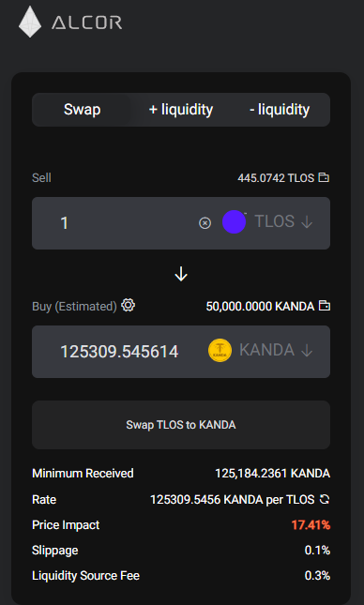Image resolution: width=364 pixels, height=605 pixels.
Task: Click the purple TLOS token icon
Action: 235,222
